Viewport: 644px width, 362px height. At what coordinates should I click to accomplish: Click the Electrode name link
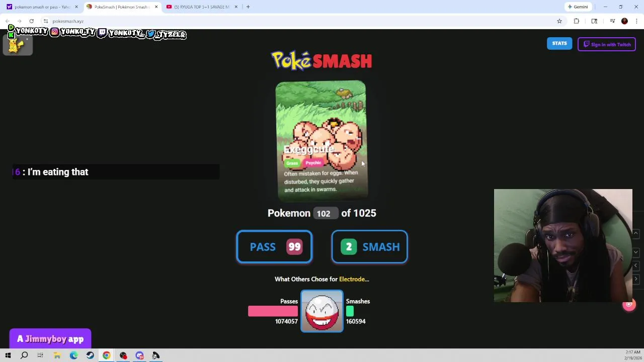point(352,279)
